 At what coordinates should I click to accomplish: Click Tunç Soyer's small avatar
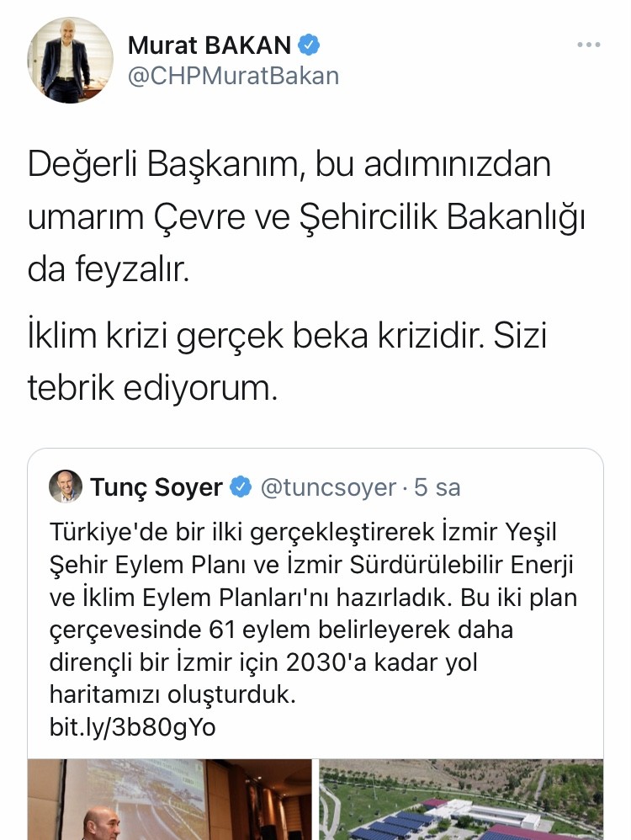coord(66,486)
